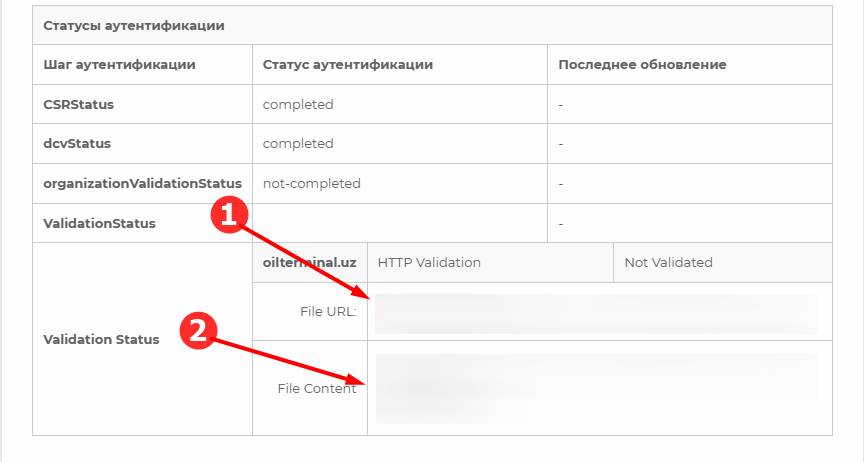The height and width of the screenshot is (462, 864).
Task: Click the red number 1 marker
Action: pos(229,214)
